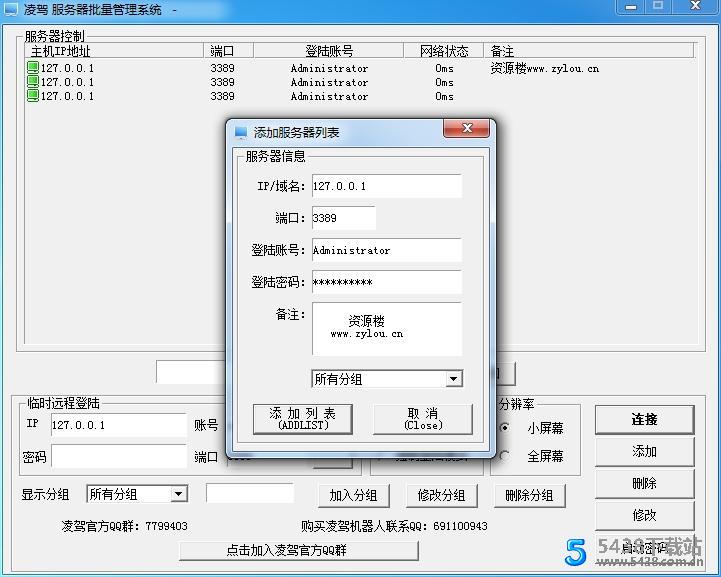The height and width of the screenshot is (577, 721).
Task: Focus the 密码 field in 临时远程登陆
Action: (x=119, y=457)
